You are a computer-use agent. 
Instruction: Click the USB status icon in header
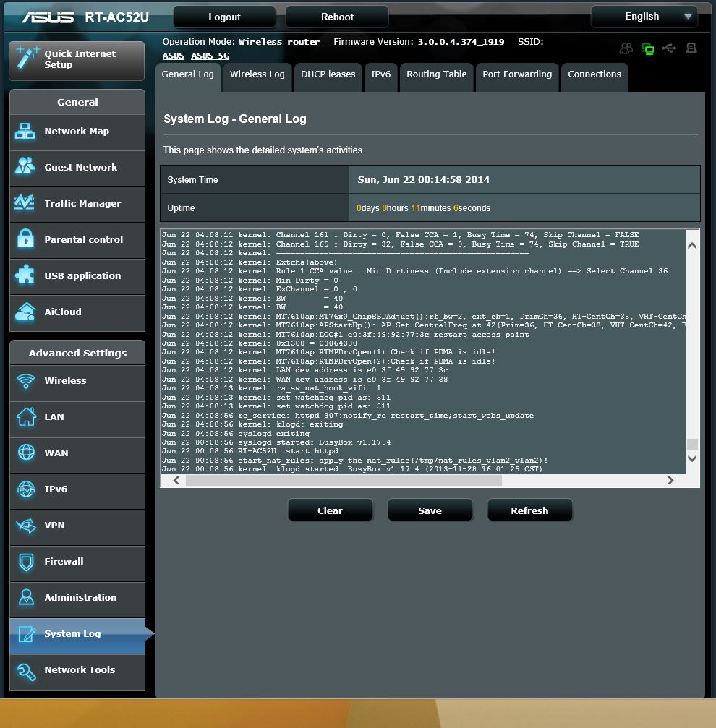coord(669,48)
